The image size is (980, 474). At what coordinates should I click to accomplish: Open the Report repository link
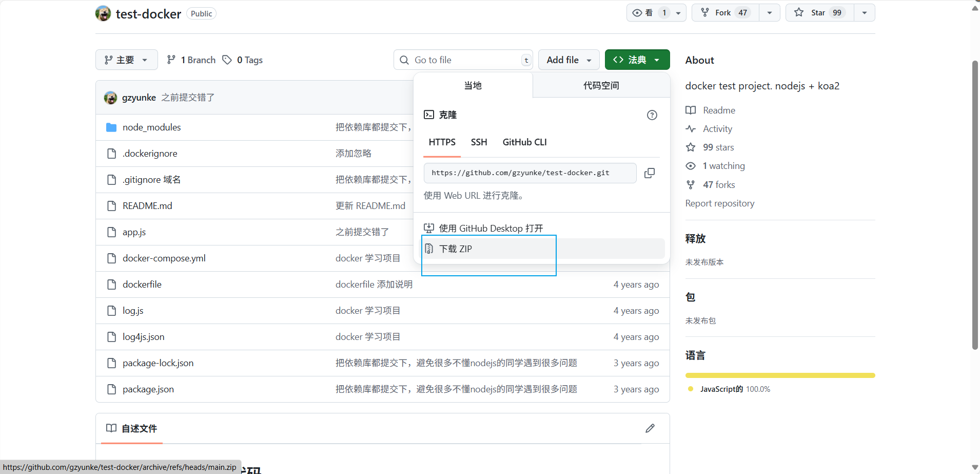click(720, 203)
